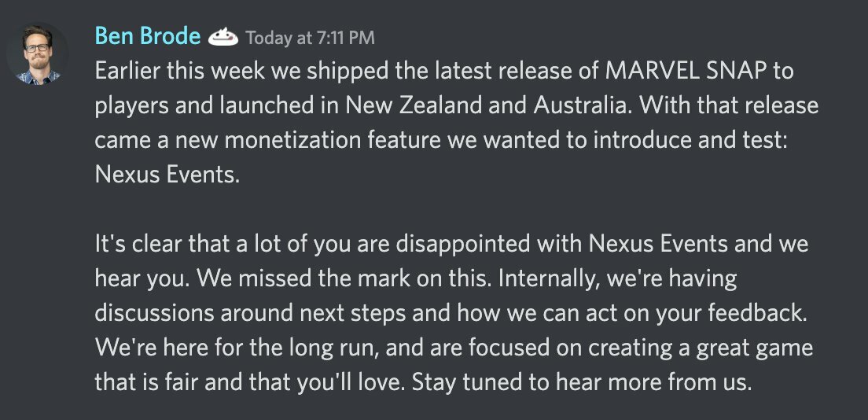This screenshot has height=420, width=868.
Task: Click the phrase 'Internally, we're having'
Action: pos(617,279)
